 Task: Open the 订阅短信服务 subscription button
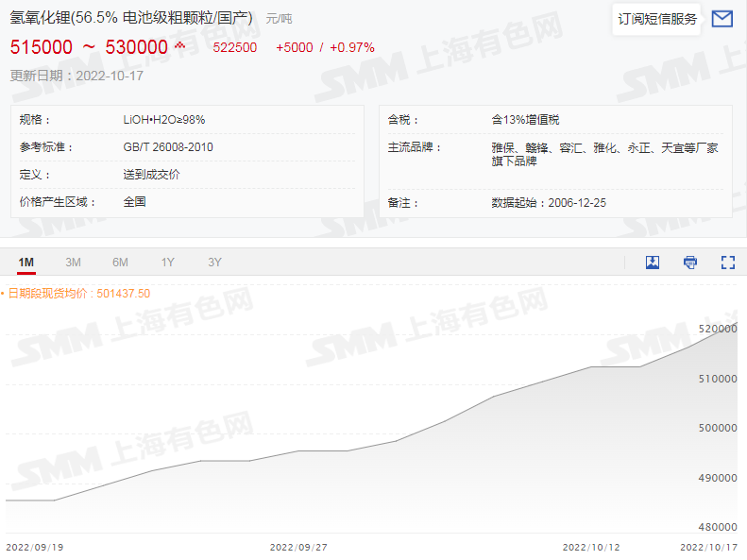click(x=657, y=19)
